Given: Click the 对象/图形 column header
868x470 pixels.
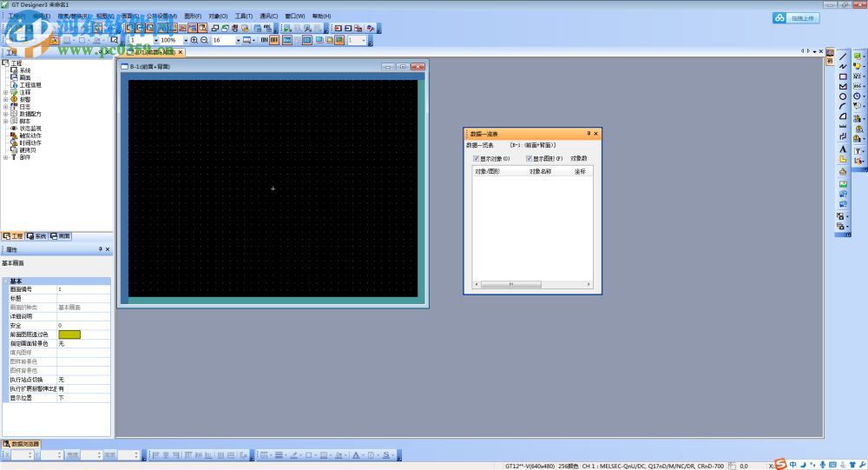Looking at the screenshot, I should 487,172.
